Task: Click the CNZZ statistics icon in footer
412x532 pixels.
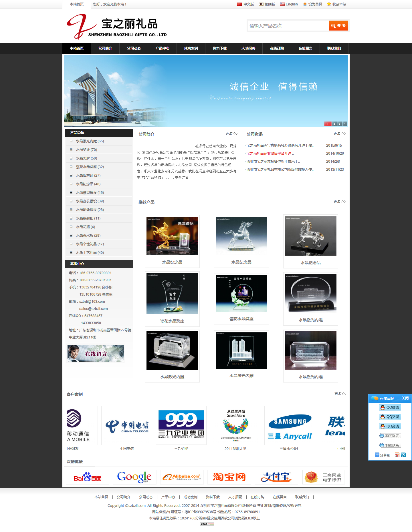Action: (207, 524)
